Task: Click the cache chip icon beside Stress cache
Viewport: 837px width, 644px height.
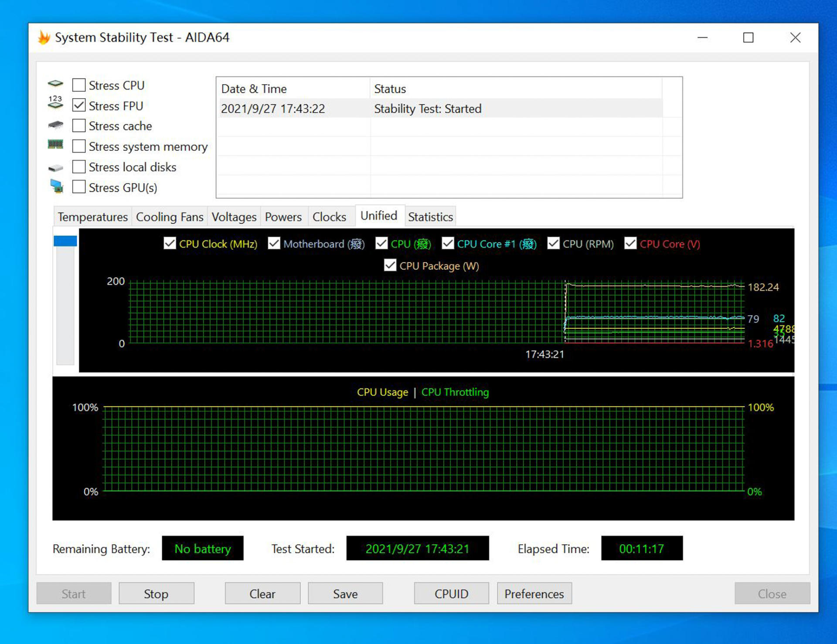Action: 55,125
